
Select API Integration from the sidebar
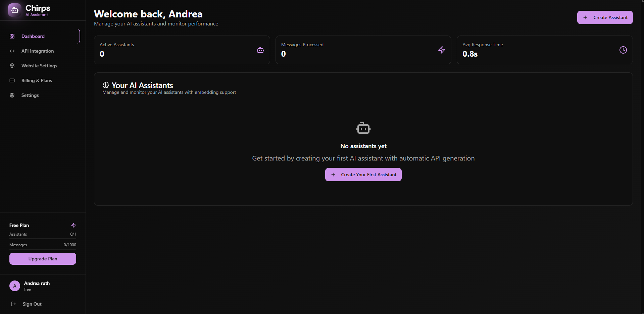(x=37, y=51)
